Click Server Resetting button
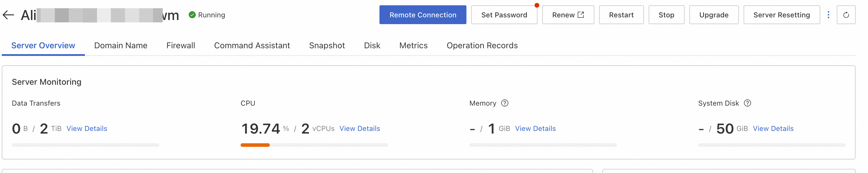Screen dimensions: 868x173 [781, 15]
